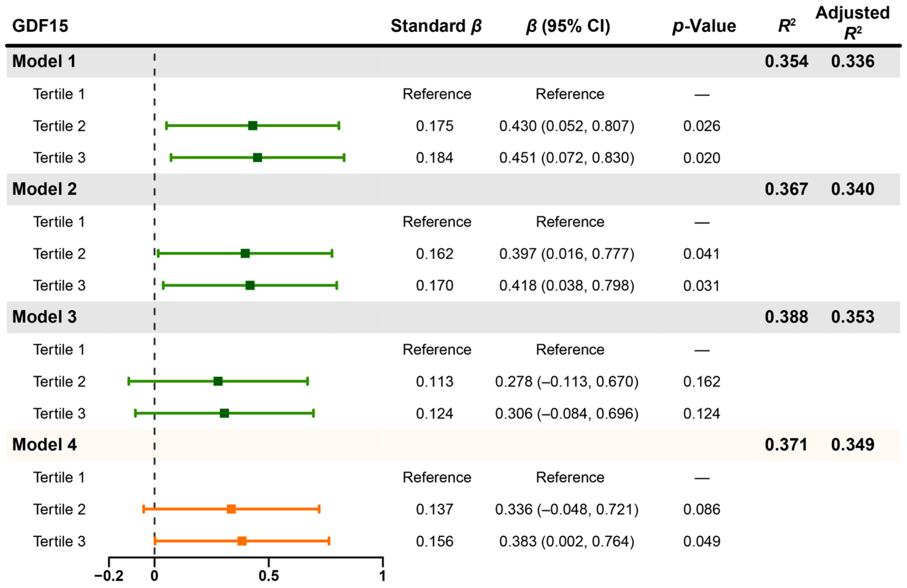Select Model 4 Tertile 2 orange square marker
Screen dimensions: 907x588
point(231,509)
